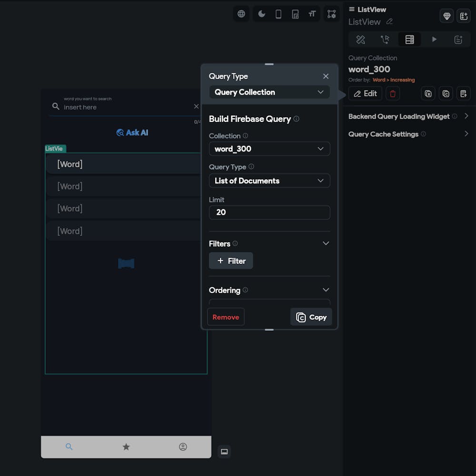Click the Copy button in popup
This screenshot has height=476, width=476.
[x=311, y=317]
